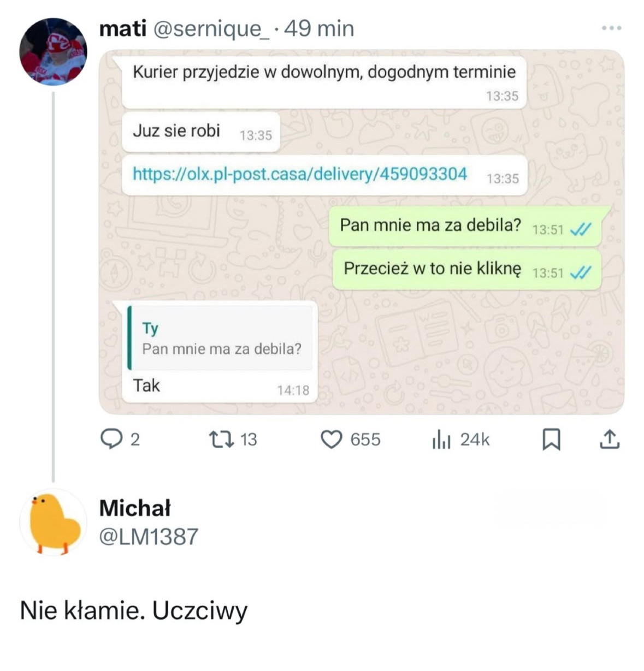This screenshot has width=644, height=671.
Task: Share the tweet with the share arrow icon
Action: coord(610,438)
